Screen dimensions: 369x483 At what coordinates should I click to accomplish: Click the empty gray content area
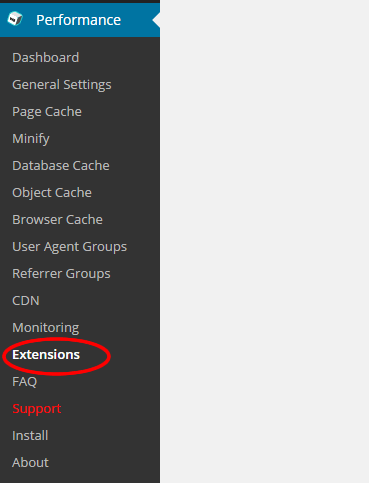(x=264, y=241)
